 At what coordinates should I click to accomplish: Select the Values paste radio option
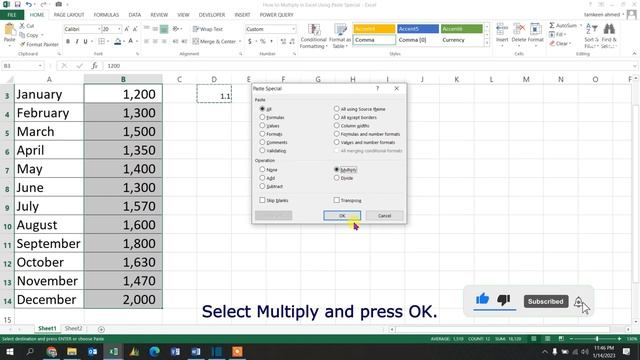[x=262, y=125]
